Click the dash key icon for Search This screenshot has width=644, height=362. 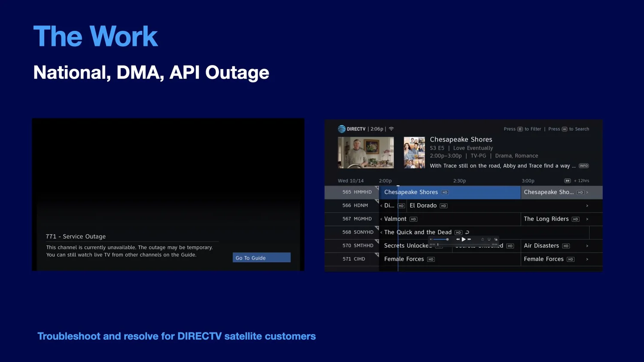pyautogui.click(x=565, y=129)
